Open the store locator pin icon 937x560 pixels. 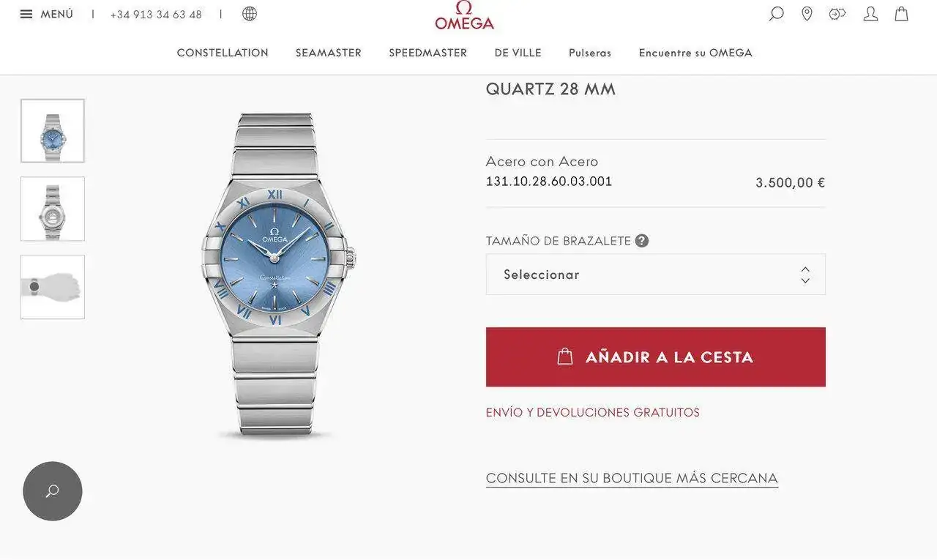(807, 14)
